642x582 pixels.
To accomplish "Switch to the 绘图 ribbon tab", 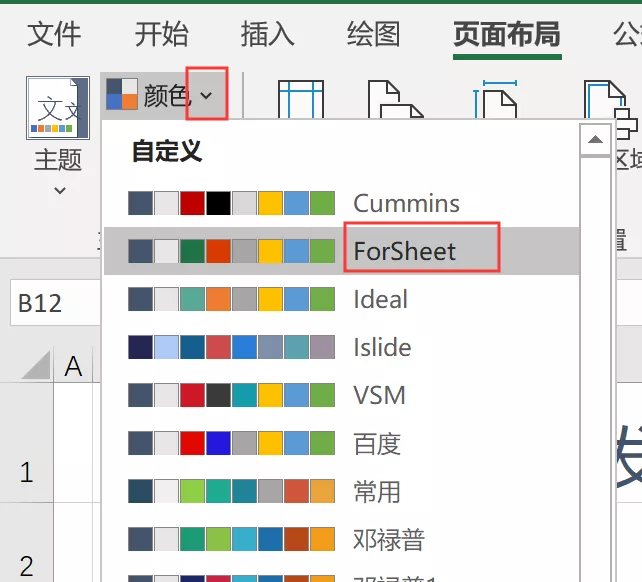I will [x=373, y=34].
